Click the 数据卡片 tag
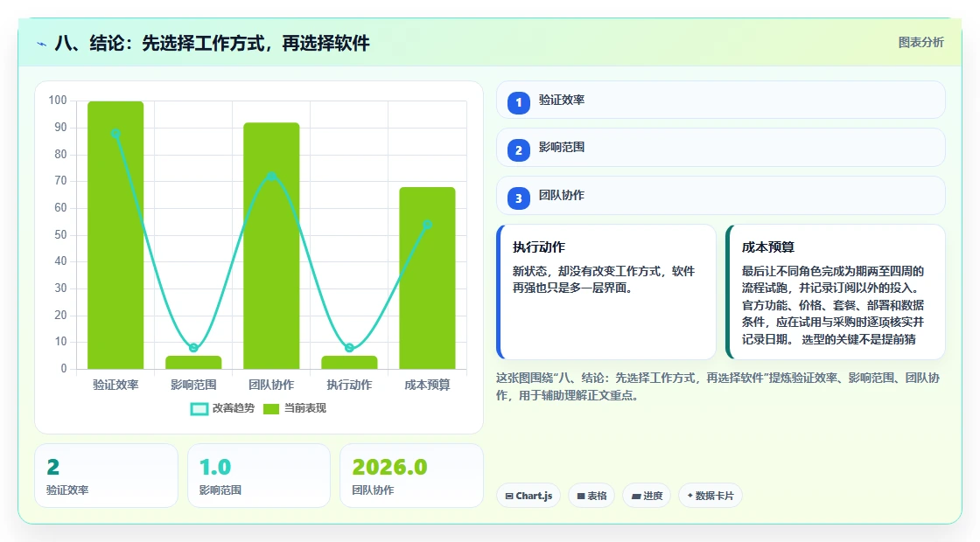Screen dimensions: 980x542 [x=710, y=496]
